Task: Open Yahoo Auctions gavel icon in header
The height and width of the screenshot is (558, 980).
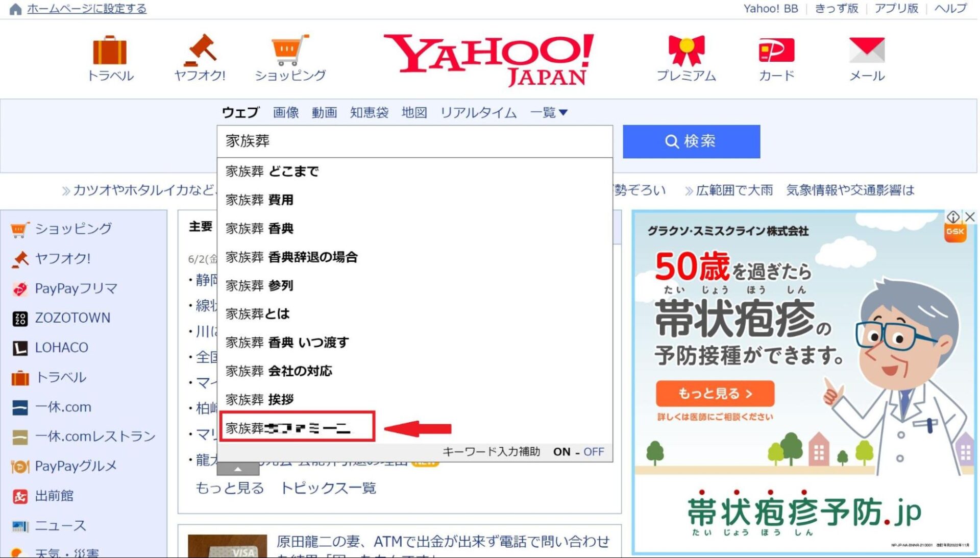Action: (200, 50)
